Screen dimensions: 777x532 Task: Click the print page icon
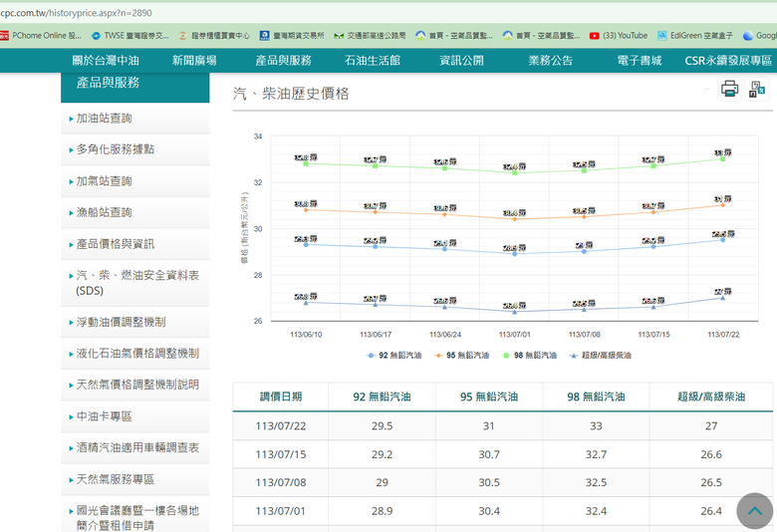[729, 89]
